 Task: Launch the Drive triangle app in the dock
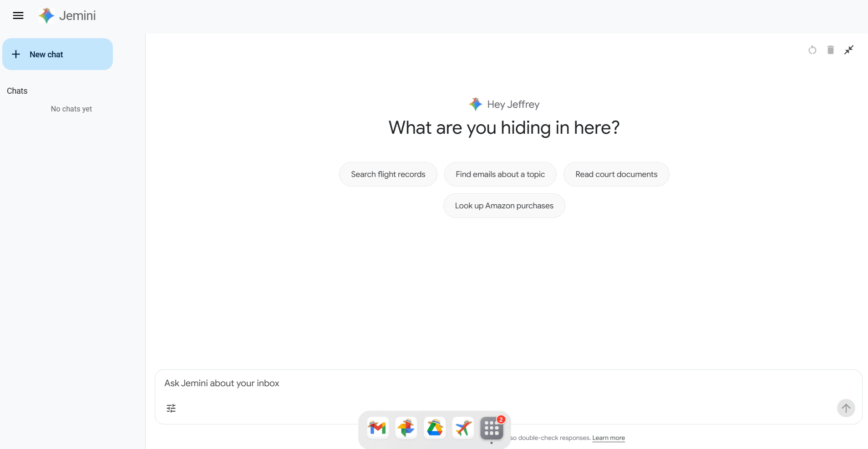coord(435,428)
